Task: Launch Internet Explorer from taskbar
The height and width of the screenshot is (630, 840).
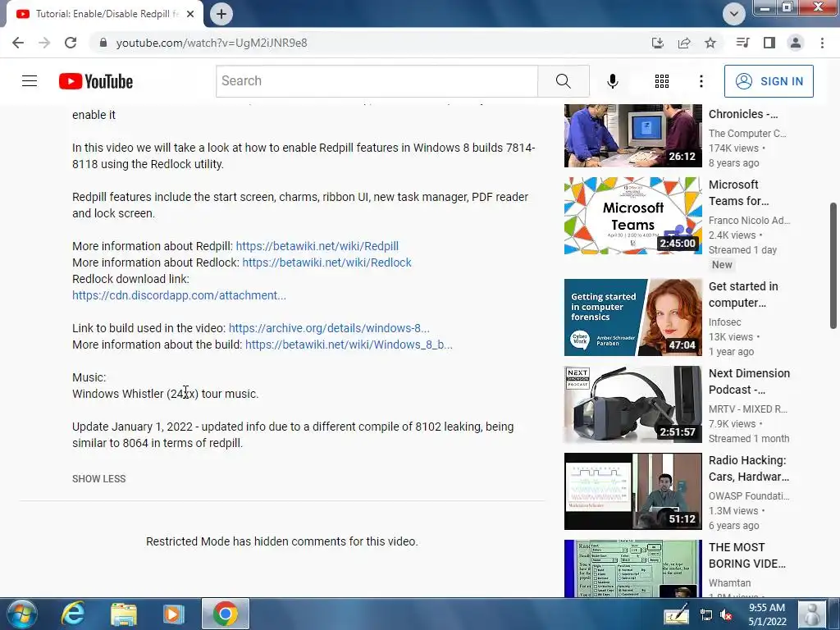Action: 72,614
